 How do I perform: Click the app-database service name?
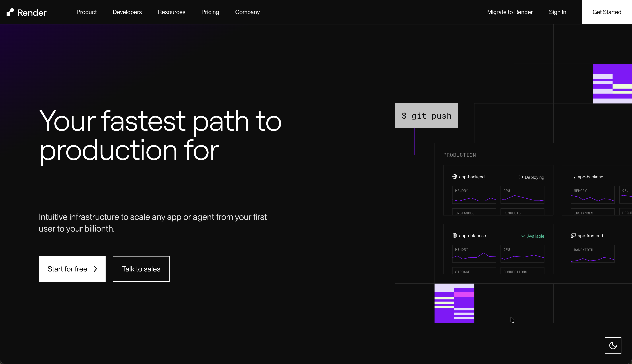click(472, 236)
